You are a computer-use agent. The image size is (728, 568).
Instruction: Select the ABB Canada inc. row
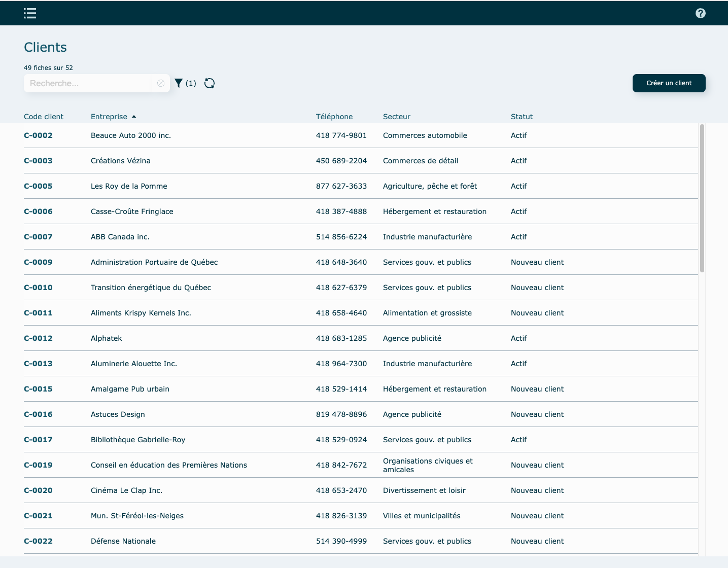(x=120, y=237)
